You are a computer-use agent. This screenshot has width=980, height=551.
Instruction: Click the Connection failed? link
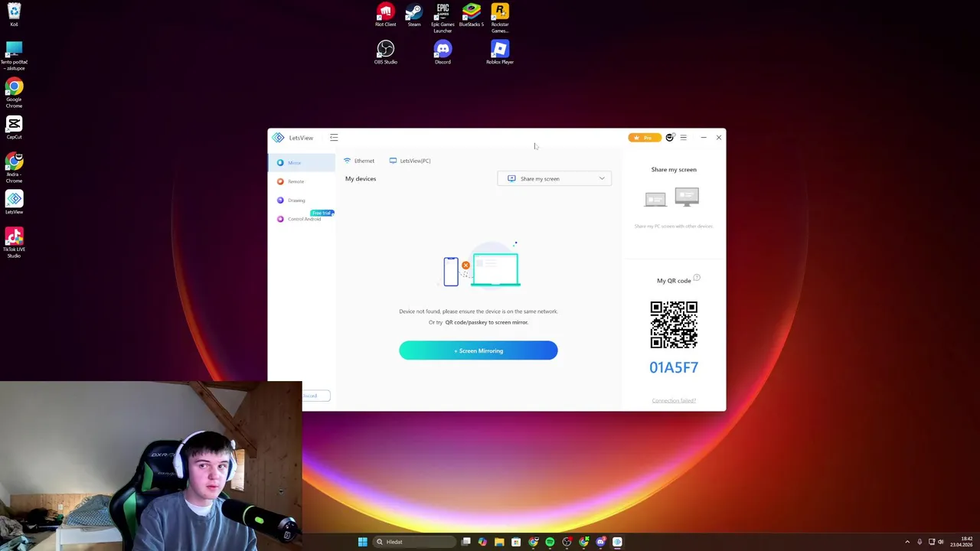674,400
